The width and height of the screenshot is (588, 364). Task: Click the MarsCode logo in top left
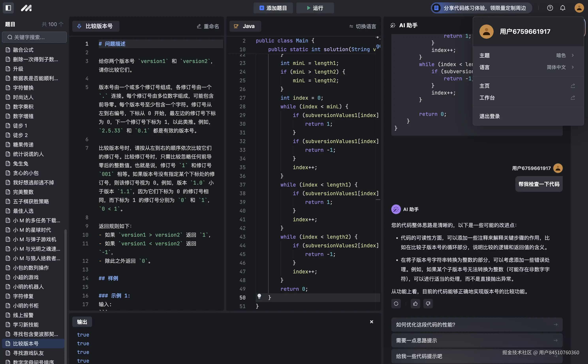[26, 8]
